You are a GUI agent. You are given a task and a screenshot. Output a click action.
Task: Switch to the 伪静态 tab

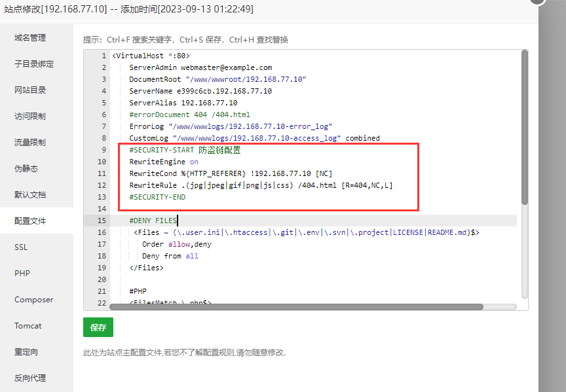pos(28,168)
